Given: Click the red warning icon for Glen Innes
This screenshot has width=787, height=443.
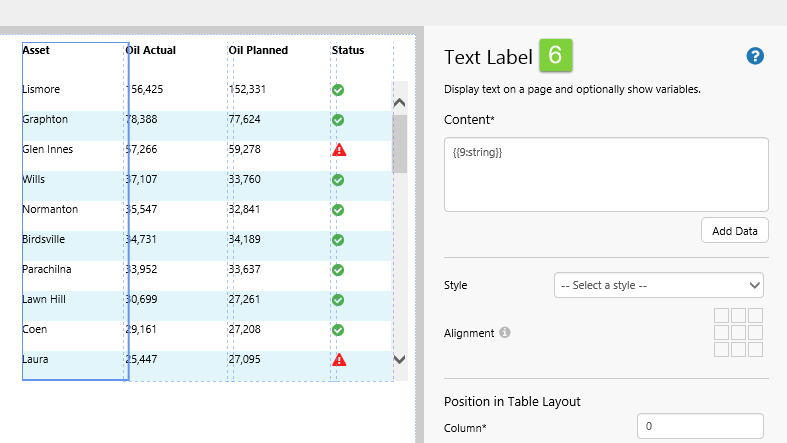Looking at the screenshot, I should 338,150.
